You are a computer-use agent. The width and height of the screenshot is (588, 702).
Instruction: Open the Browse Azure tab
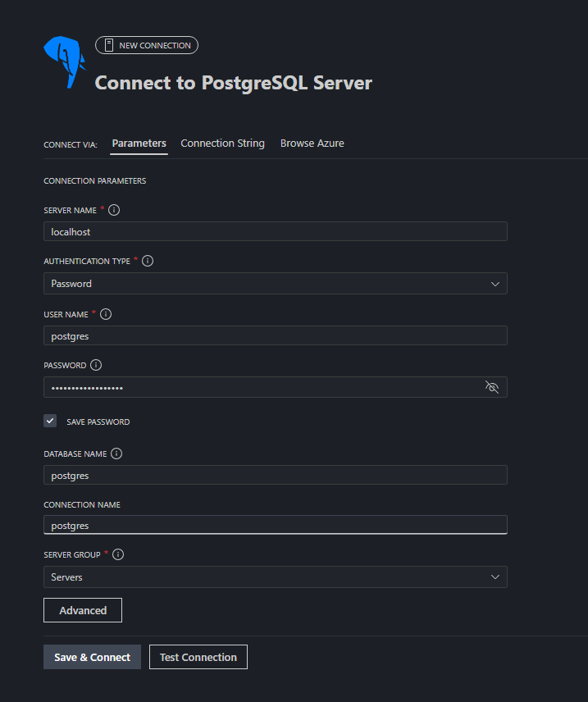[x=312, y=144]
